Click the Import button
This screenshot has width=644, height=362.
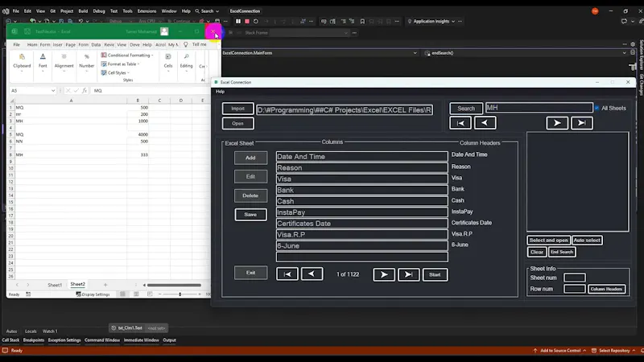click(237, 109)
